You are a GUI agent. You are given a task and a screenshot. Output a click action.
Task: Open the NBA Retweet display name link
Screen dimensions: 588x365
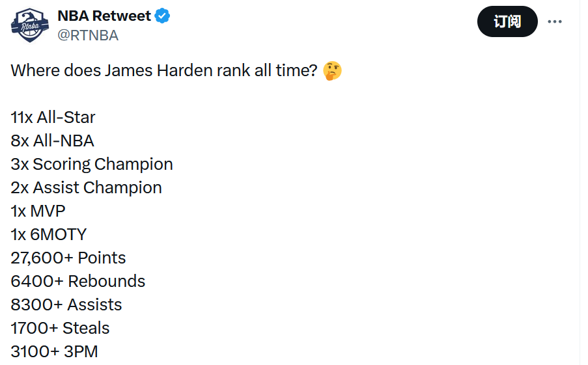pos(104,16)
